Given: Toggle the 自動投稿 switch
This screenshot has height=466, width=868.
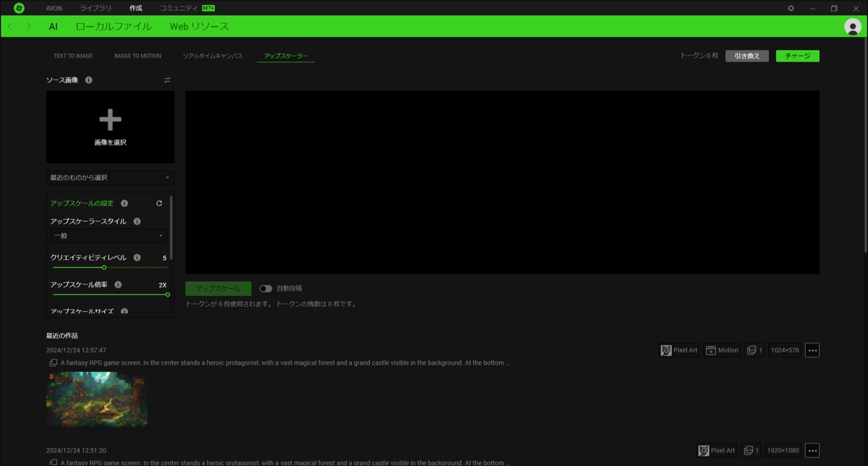Looking at the screenshot, I should [x=265, y=289].
